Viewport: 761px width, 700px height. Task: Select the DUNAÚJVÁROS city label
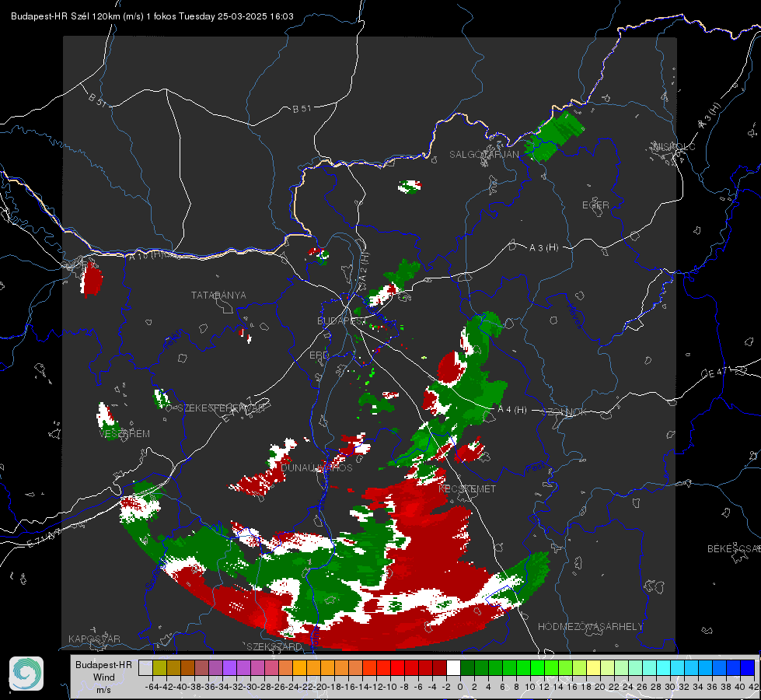[316, 467]
